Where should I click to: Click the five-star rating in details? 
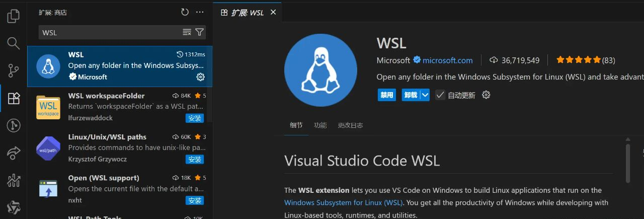tap(579, 60)
